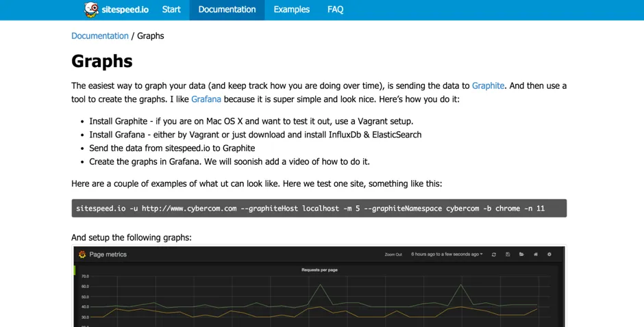
Task: Click the home icon in Grafana header
Action: tap(536, 254)
